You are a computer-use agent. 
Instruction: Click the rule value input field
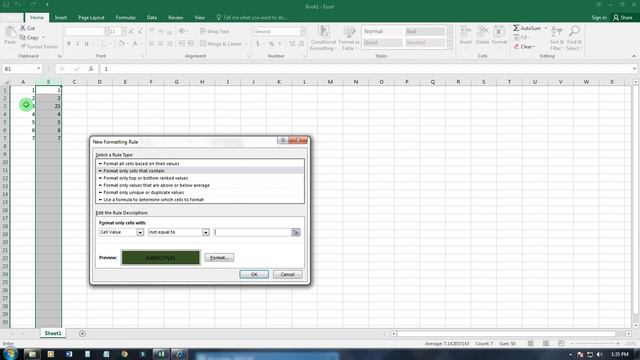252,232
